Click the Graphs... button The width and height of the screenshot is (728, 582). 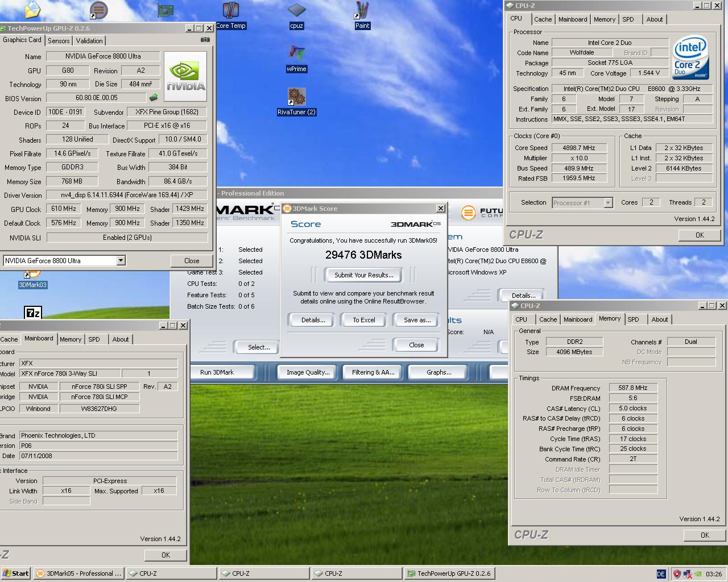pos(439,372)
